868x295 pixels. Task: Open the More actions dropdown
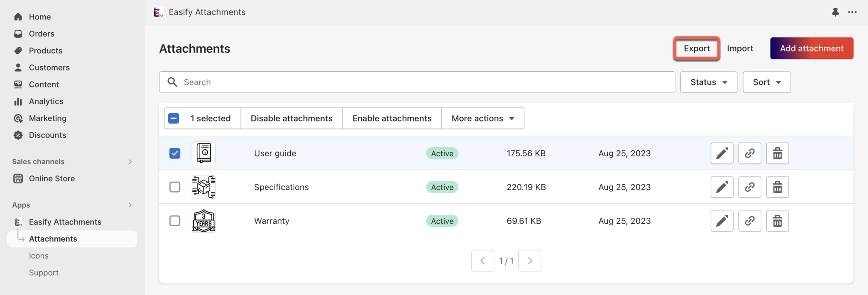[483, 118]
